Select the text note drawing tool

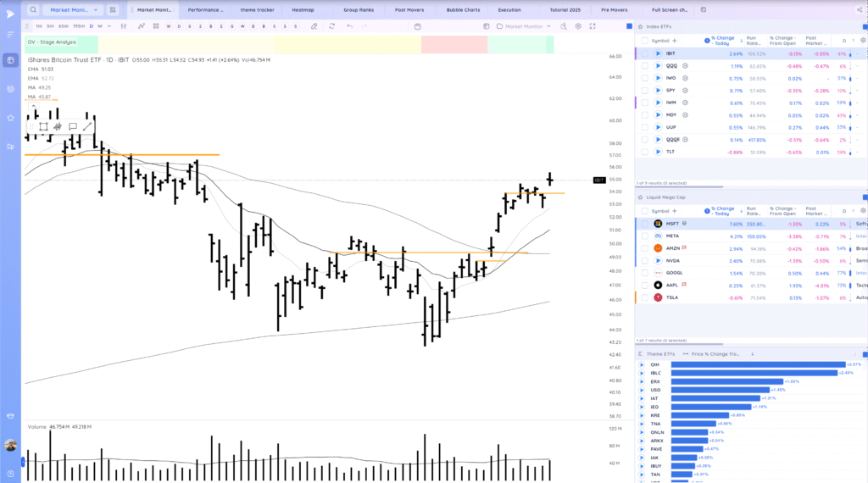(73, 127)
